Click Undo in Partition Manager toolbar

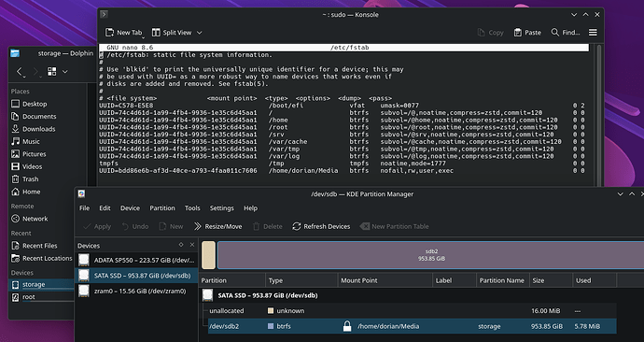pyautogui.click(x=135, y=226)
